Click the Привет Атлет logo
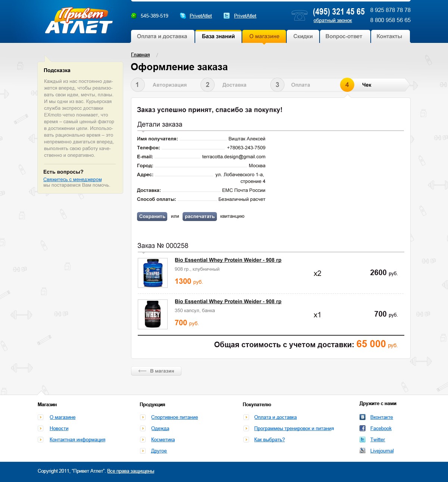Screen dimensions: 448x482 79,21
